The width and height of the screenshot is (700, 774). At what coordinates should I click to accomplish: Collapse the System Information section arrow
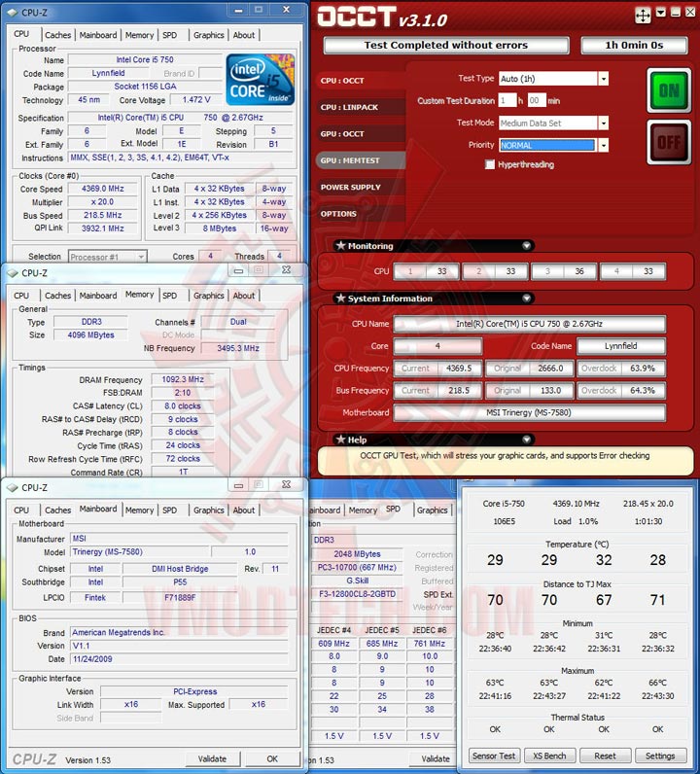527,299
